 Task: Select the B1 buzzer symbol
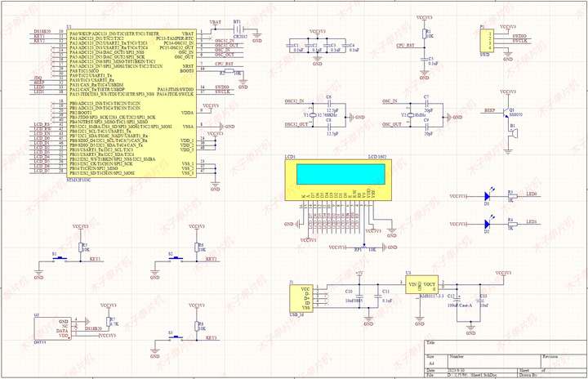coord(512,133)
